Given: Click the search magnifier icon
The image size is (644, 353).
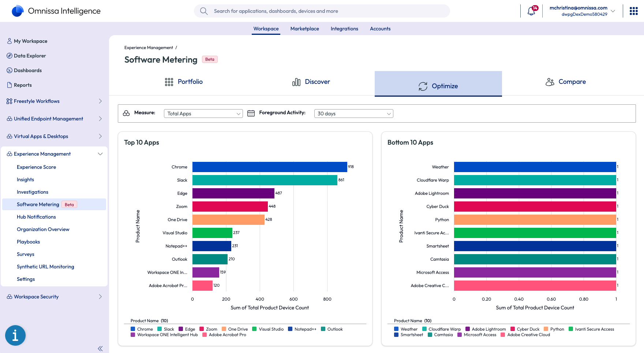Looking at the screenshot, I should [204, 11].
